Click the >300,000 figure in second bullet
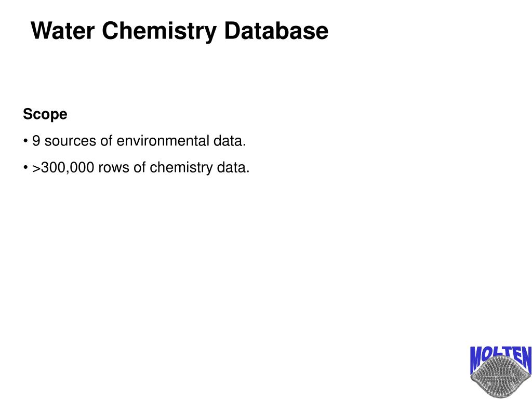This screenshot has height=399, width=532. pyautogui.click(x=63, y=168)
